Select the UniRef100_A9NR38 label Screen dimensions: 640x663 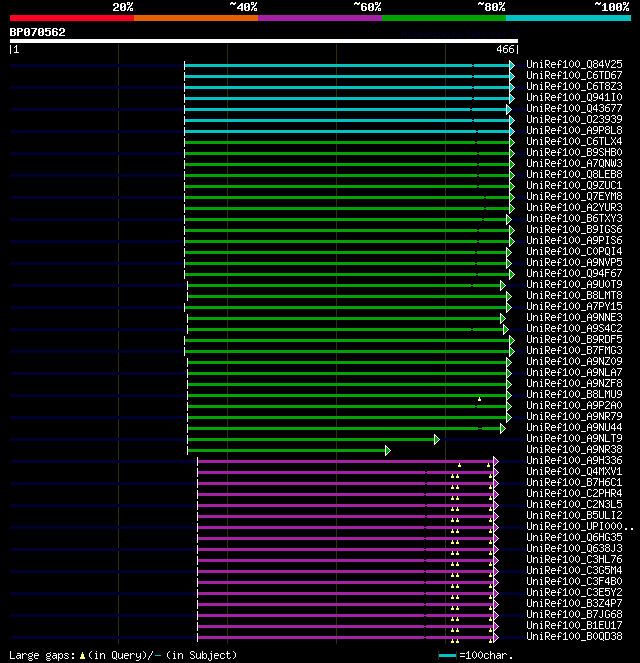[574, 449]
